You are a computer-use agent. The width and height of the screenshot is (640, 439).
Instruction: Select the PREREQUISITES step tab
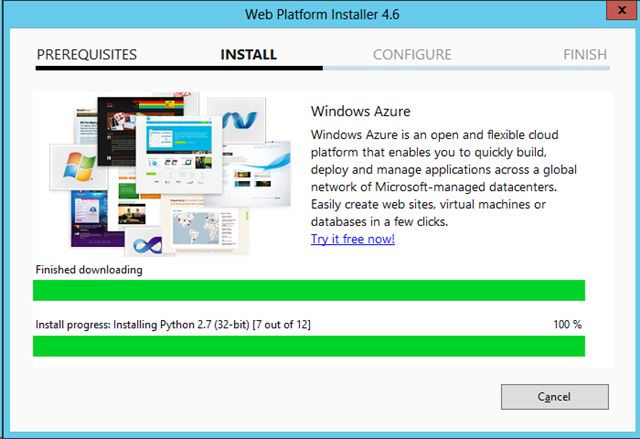[x=86, y=55]
